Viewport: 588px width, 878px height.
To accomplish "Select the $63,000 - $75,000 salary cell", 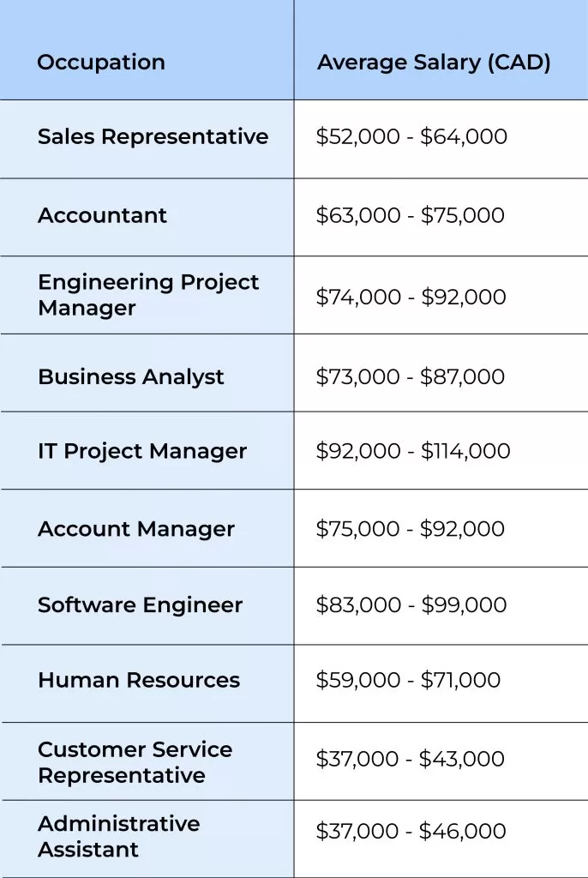I will 410,215.
